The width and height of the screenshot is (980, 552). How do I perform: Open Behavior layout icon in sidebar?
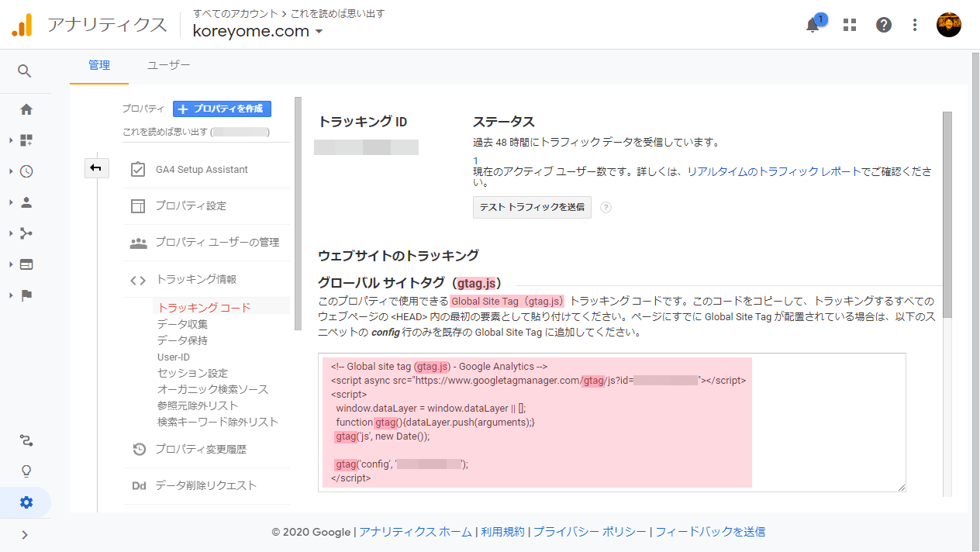(26, 264)
